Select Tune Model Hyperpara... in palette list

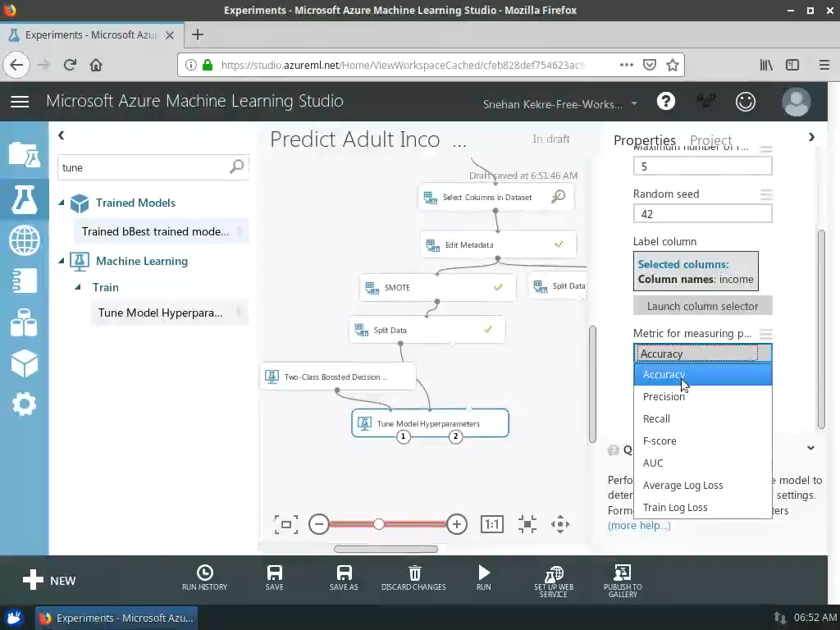(x=169, y=313)
